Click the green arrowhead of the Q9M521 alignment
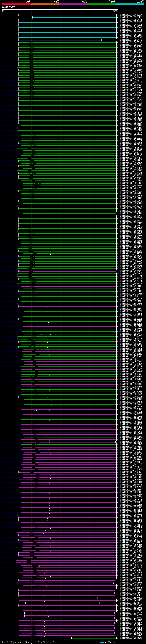 point(117,638)
